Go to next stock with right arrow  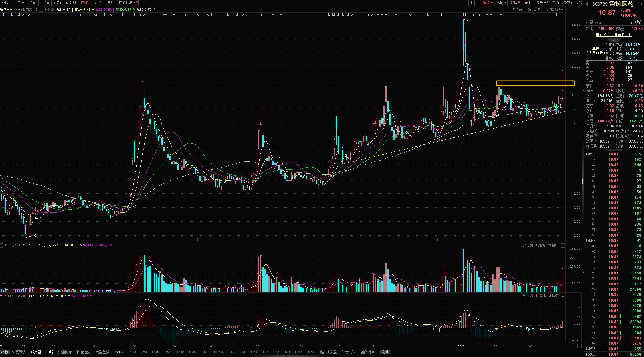(642, 4)
